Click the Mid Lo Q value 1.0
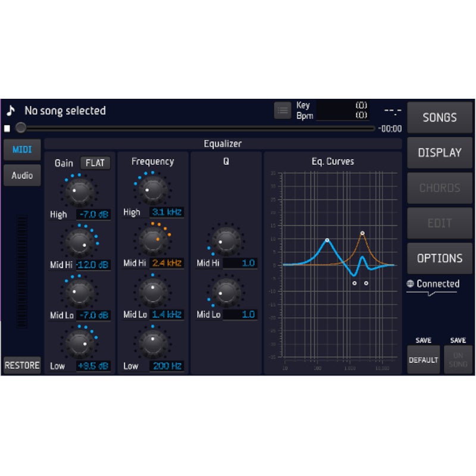This screenshot has height=476, width=476. 240,314
